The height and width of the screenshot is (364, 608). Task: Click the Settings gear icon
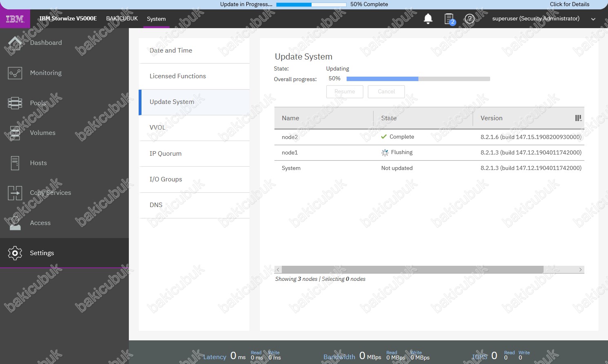[x=15, y=253]
